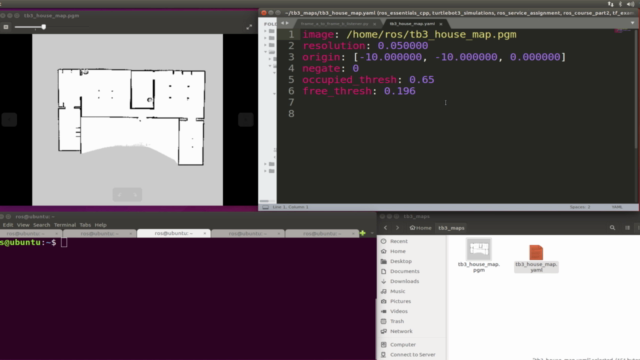This screenshot has width=640, height=360.
Task: Go forward in the file manager
Action: click(397, 228)
